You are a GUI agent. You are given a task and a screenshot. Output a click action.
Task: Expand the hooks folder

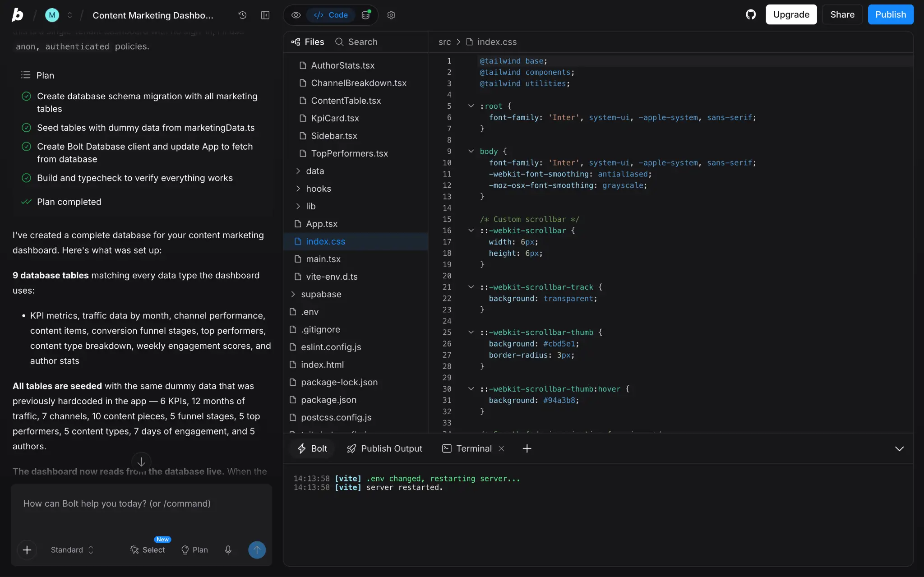click(x=318, y=189)
